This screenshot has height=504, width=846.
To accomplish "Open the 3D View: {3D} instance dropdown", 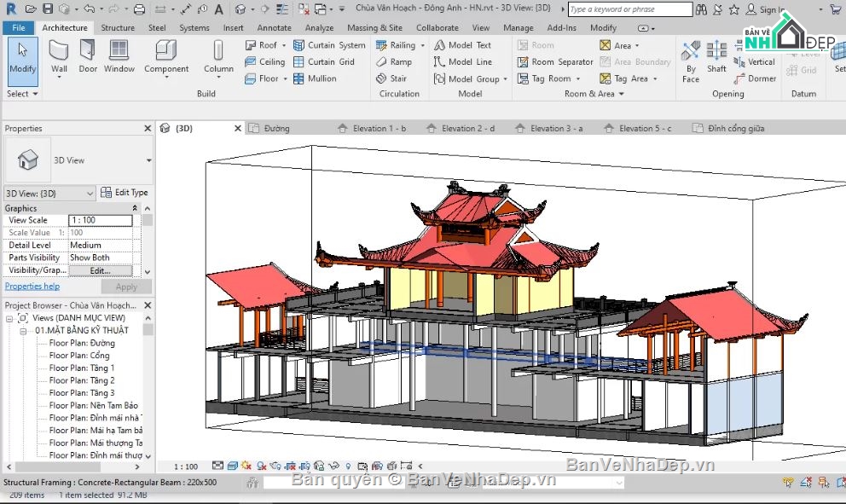I will pyautogui.click(x=90, y=194).
